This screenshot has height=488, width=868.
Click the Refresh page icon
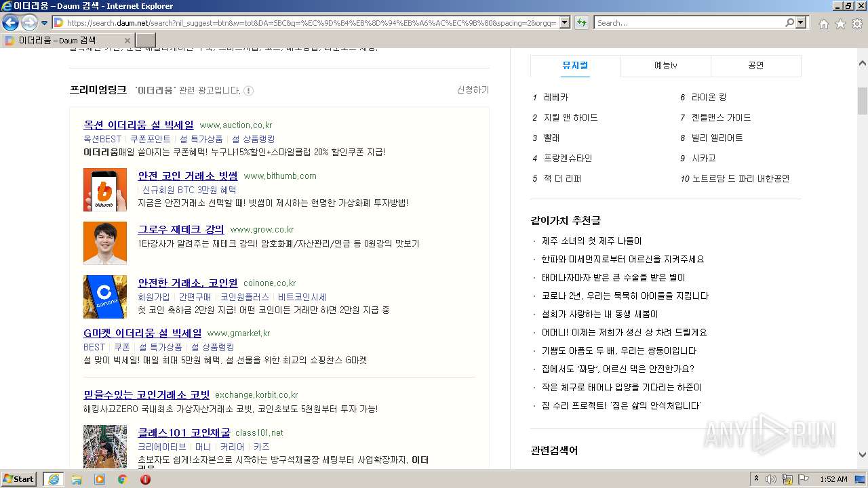pyautogui.click(x=581, y=23)
